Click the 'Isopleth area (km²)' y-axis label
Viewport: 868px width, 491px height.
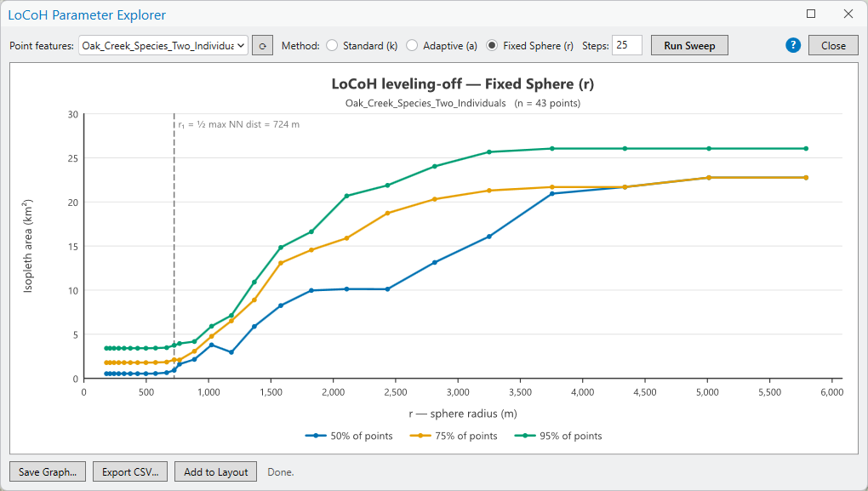coord(28,246)
